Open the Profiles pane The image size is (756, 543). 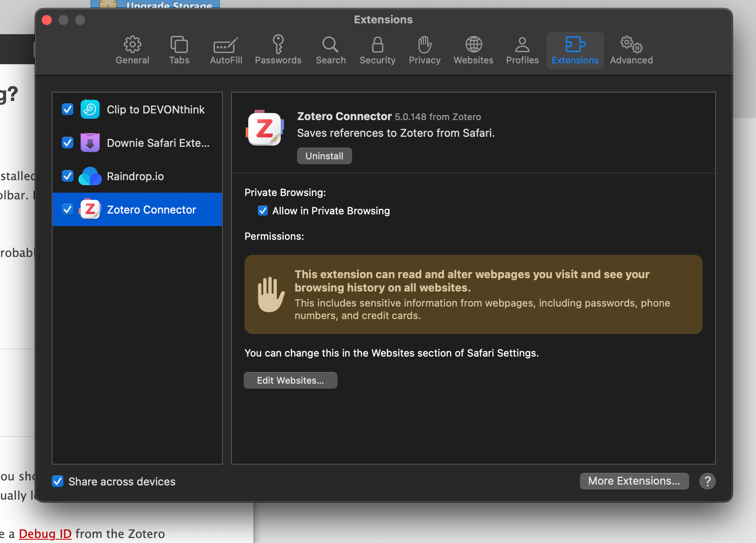click(522, 50)
